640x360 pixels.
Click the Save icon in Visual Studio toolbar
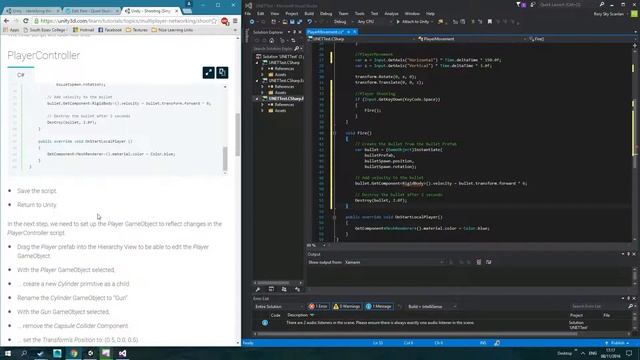coord(292,22)
